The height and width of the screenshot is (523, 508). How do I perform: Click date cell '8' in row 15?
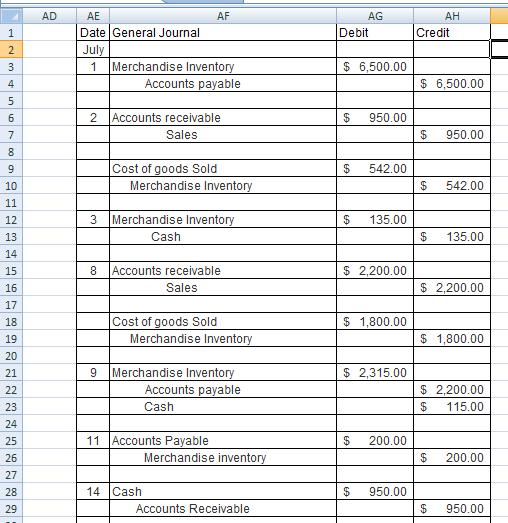point(93,271)
